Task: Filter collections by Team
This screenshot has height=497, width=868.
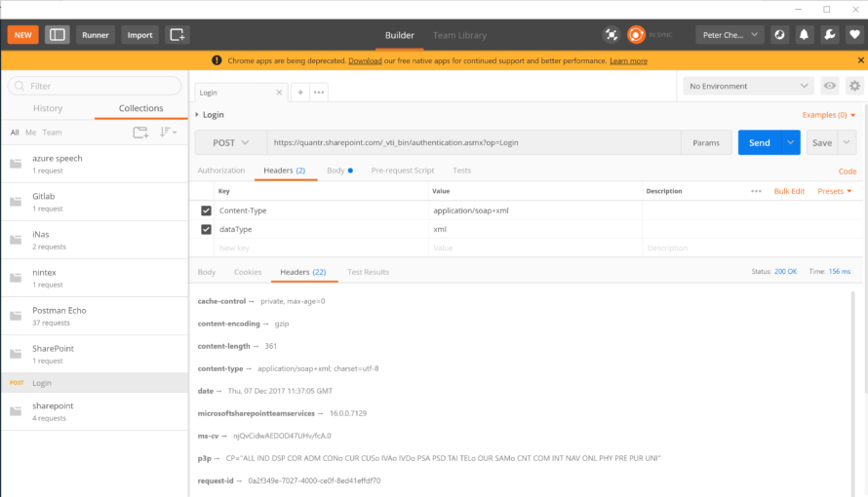Action: (52, 133)
